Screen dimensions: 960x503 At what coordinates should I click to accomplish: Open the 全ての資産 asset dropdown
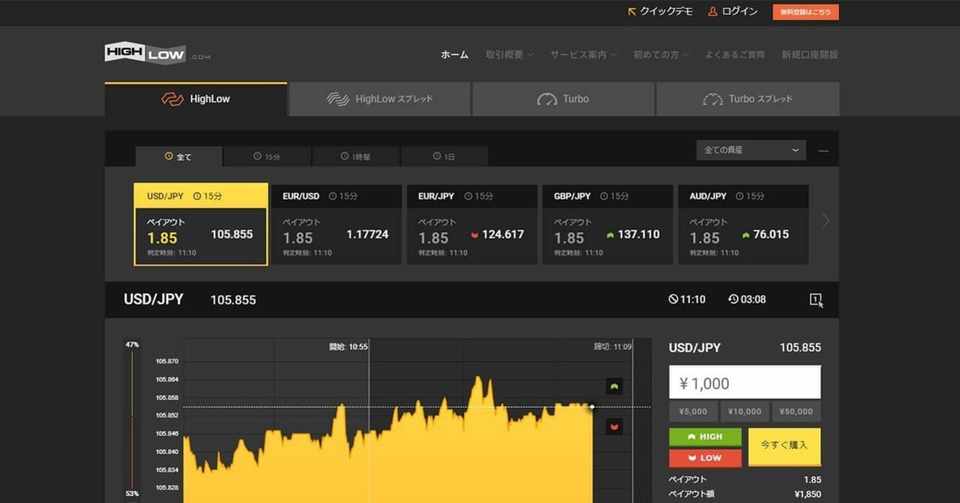pyautogui.click(x=751, y=150)
